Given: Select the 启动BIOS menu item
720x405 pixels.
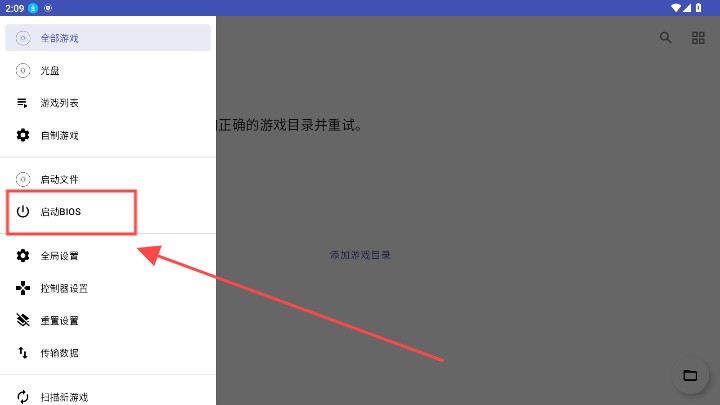Looking at the screenshot, I should pos(108,211).
